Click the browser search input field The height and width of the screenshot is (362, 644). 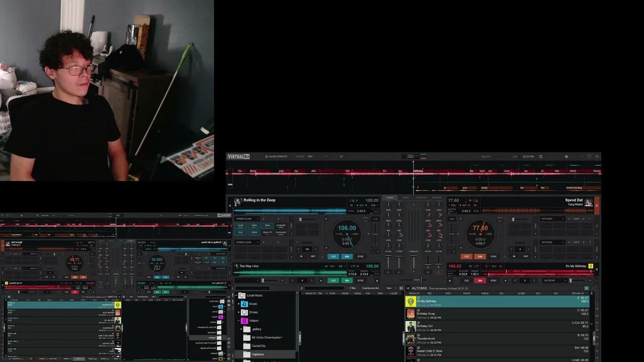pos(325,288)
